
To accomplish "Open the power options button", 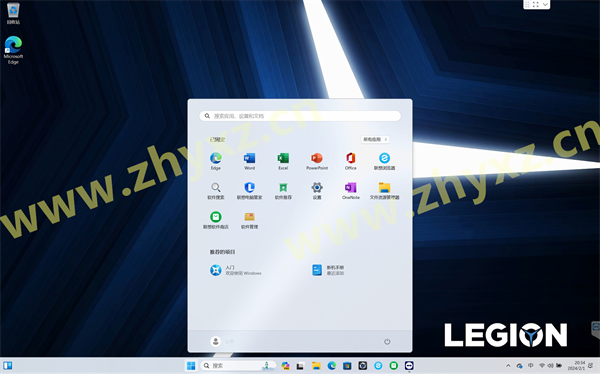I will pyautogui.click(x=387, y=341).
